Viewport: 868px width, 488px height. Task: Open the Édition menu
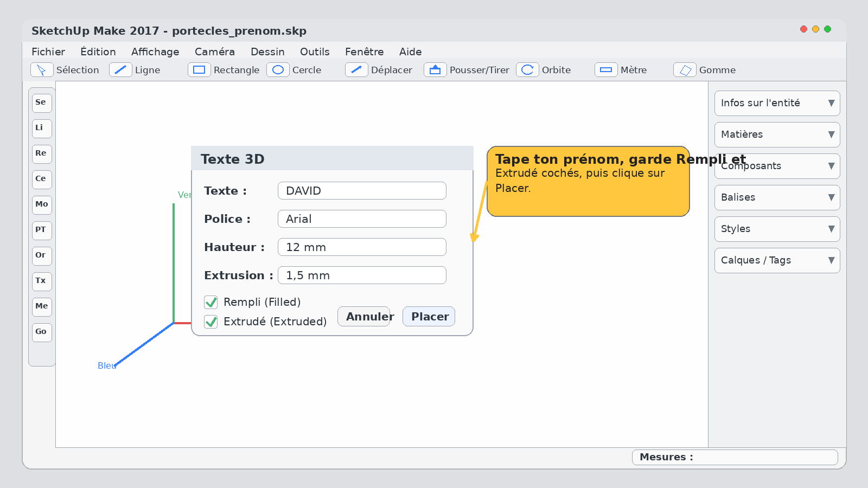pyautogui.click(x=98, y=52)
